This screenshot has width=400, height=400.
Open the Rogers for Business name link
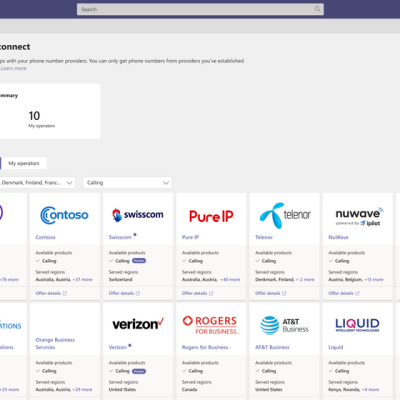[205, 347]
